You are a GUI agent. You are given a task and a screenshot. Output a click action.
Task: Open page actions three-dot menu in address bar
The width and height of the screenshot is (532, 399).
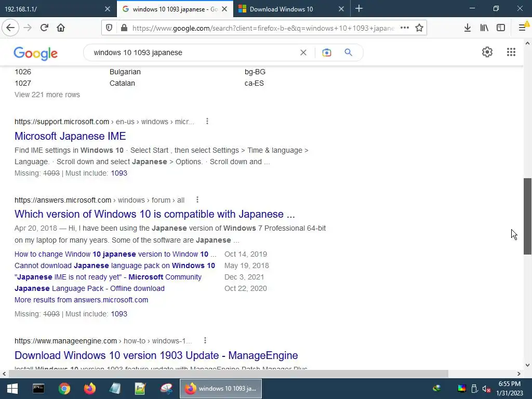pos(404,28)
